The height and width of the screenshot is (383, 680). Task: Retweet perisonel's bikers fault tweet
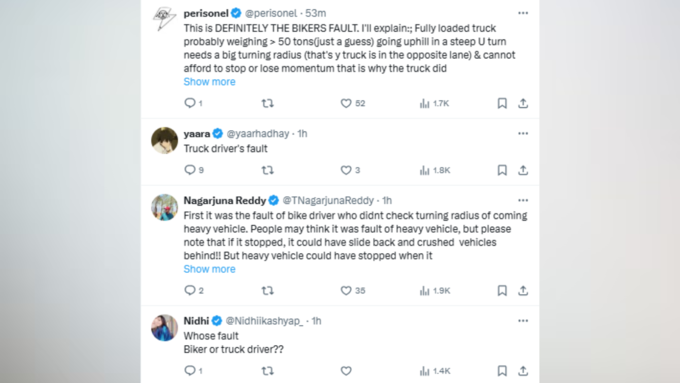click(x=268, y=103)
